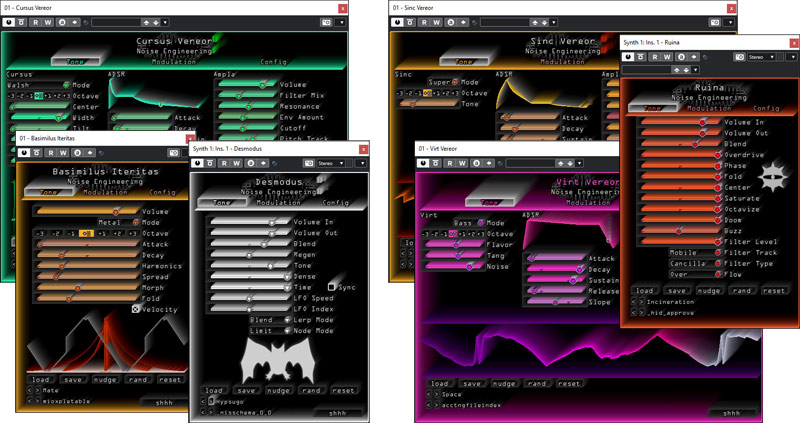Click the Doom slider in Ruina
Screen dimensions: 800x423
pos(680,219)
